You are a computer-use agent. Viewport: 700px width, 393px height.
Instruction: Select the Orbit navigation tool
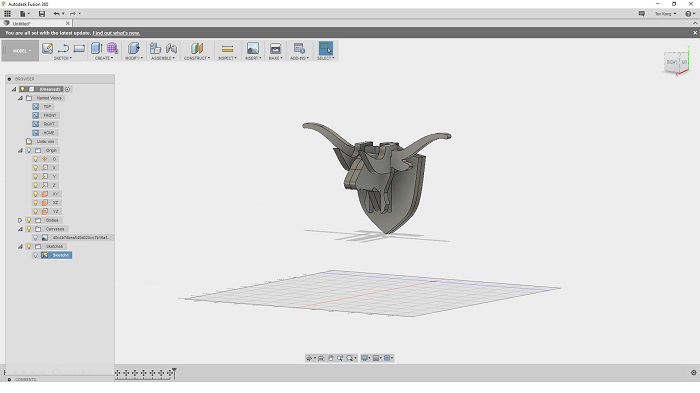click(309, 358)
